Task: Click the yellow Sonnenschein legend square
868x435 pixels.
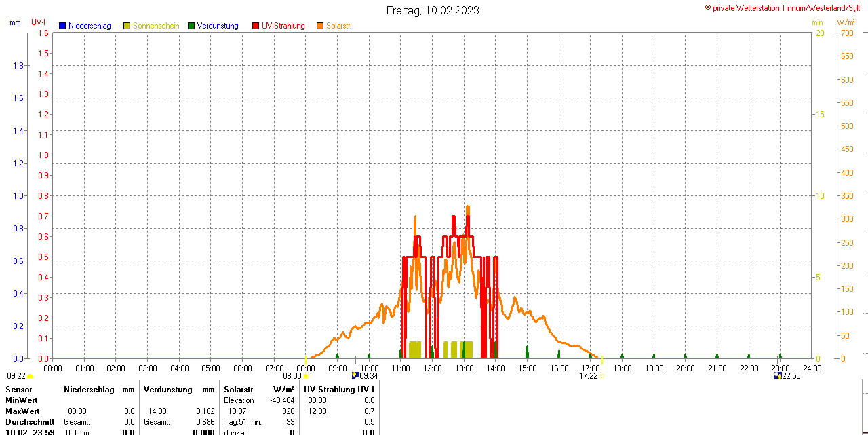Action: point(127,26)
